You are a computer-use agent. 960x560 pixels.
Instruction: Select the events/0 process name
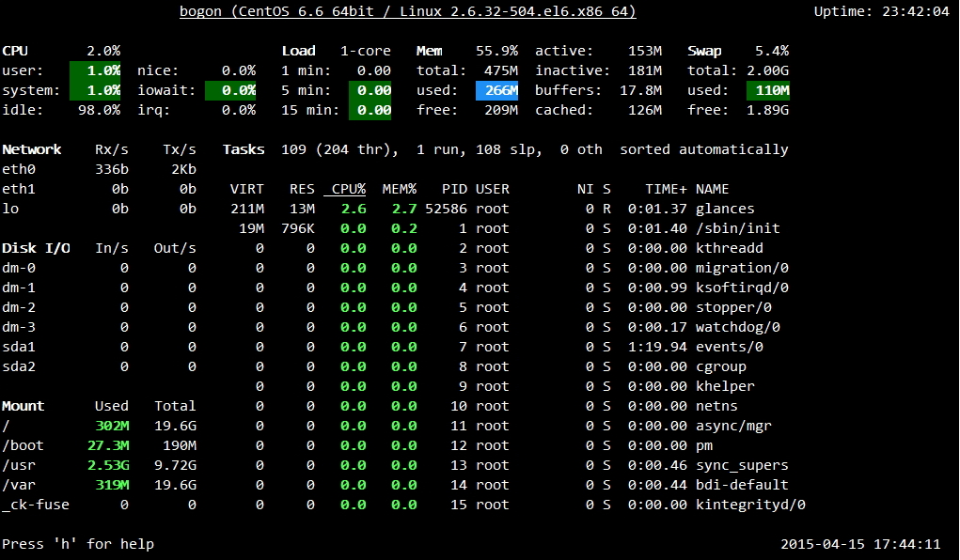[x=729, y=347]
